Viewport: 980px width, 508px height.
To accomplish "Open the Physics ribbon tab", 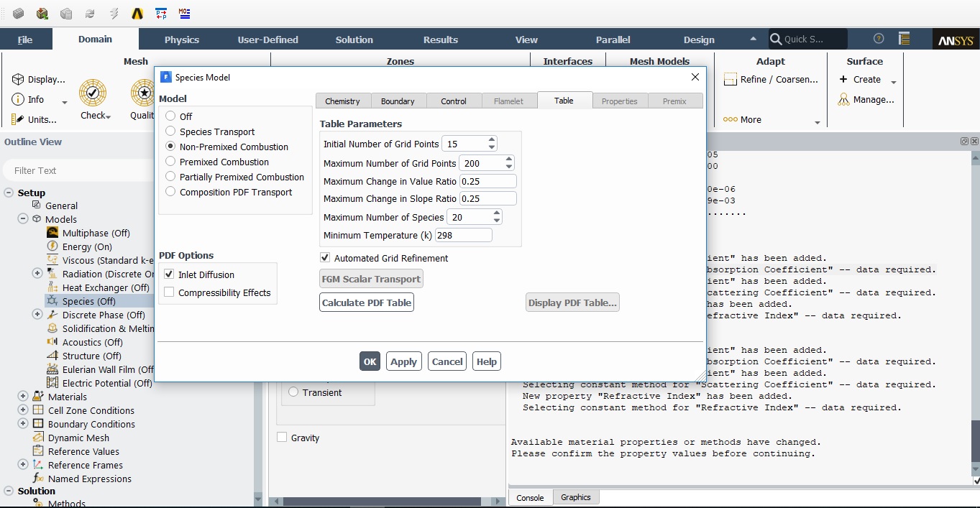I will coord(182,40).
